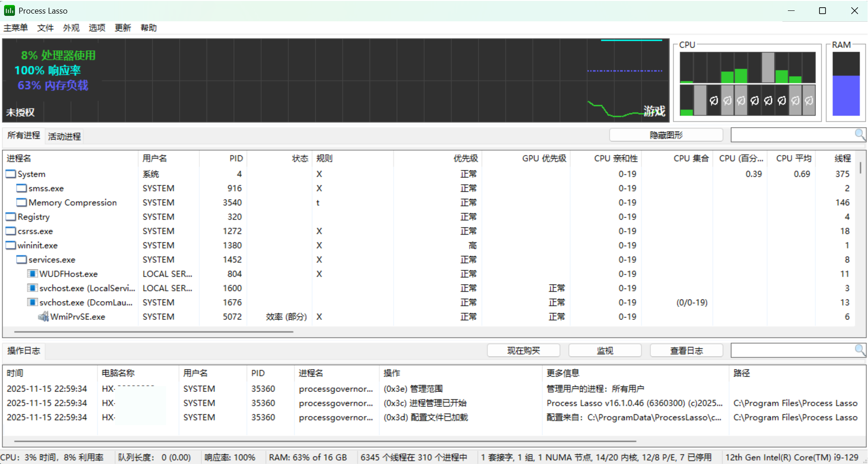Toggle the checkbox next to the System process
868x464 pixels.
pos(10,174)
